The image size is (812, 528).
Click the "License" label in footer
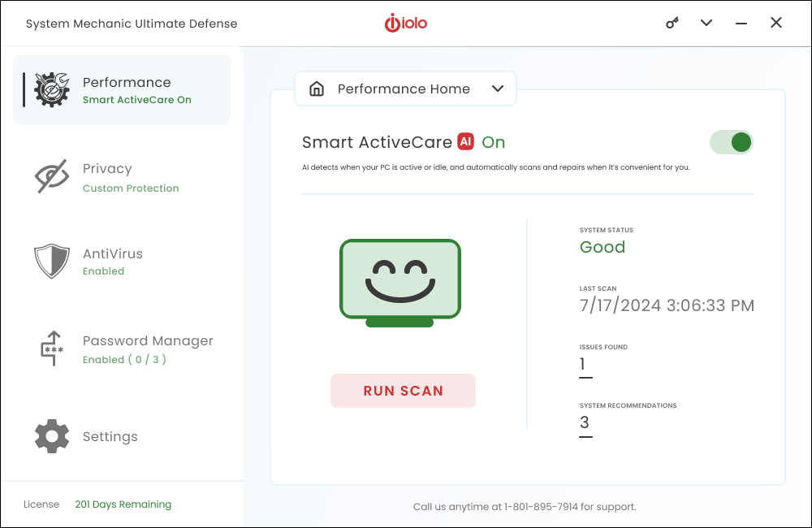tap(41, 504)
